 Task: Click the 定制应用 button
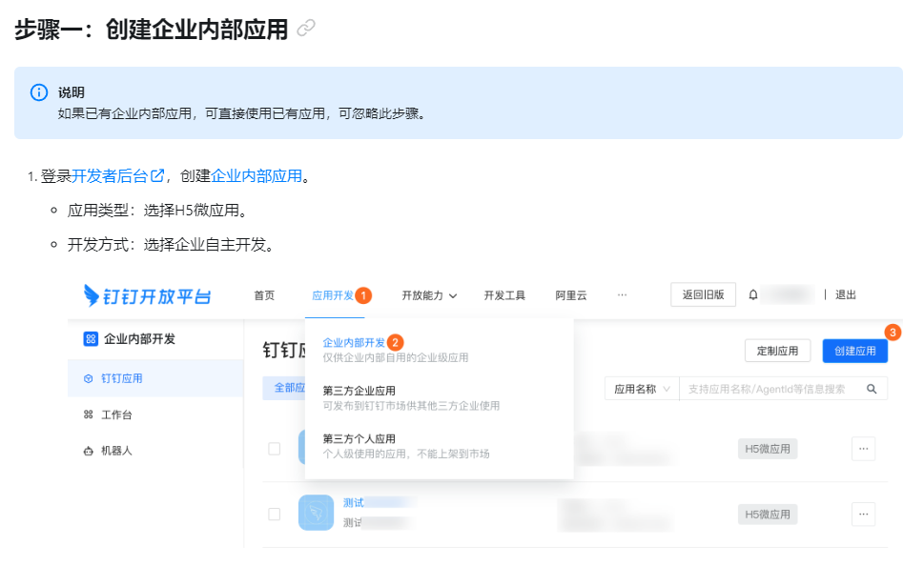[x=778, y=351]
